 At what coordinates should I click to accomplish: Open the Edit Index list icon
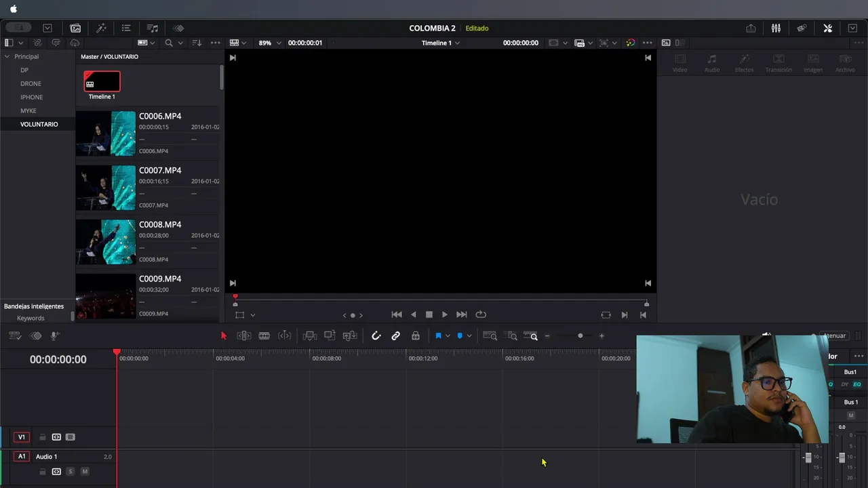coord(126,28)
